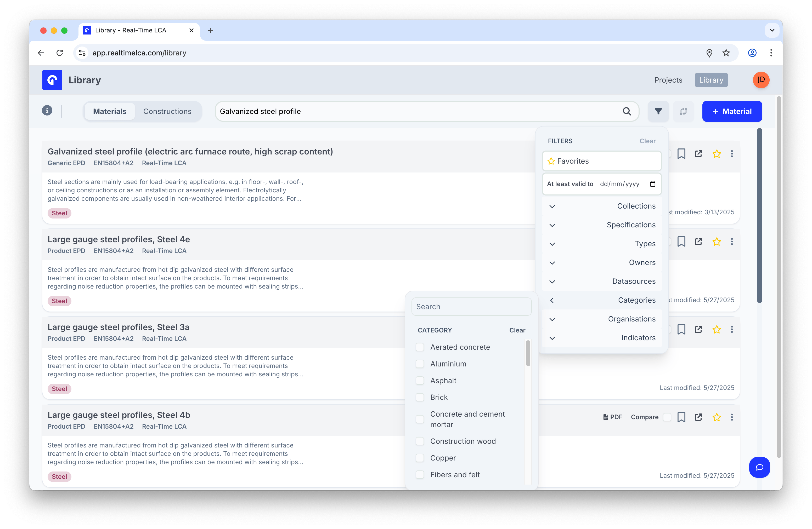812x529 pixels.
Task: Open more options for Galvanized steel profile
Action: point(732,154)
